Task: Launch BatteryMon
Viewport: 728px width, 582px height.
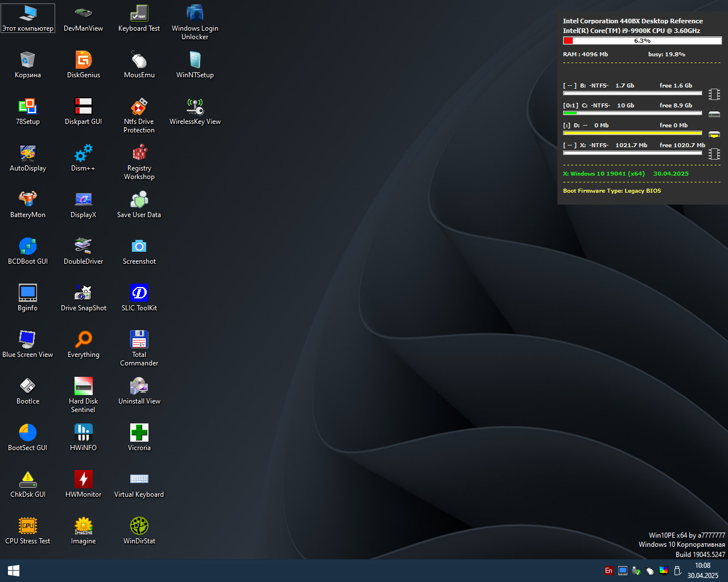Action: (27, 205)
